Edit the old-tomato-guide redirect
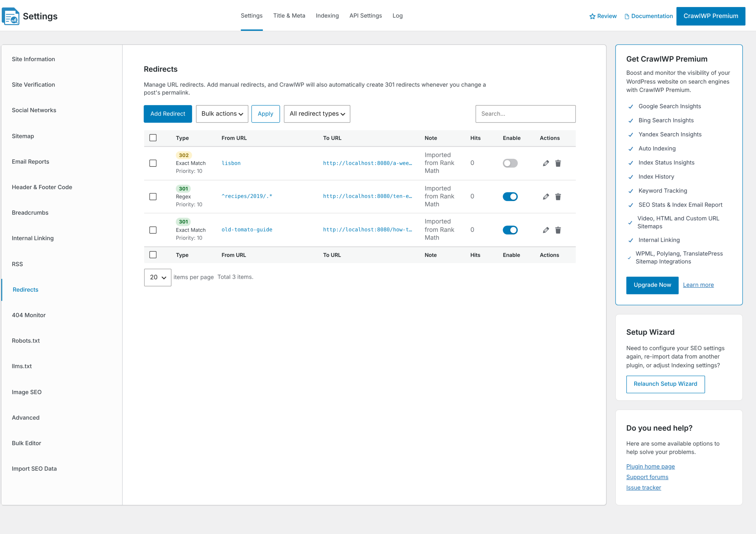Image resolution: width=756 pixels, height=534 pixels. click(546, 230)
